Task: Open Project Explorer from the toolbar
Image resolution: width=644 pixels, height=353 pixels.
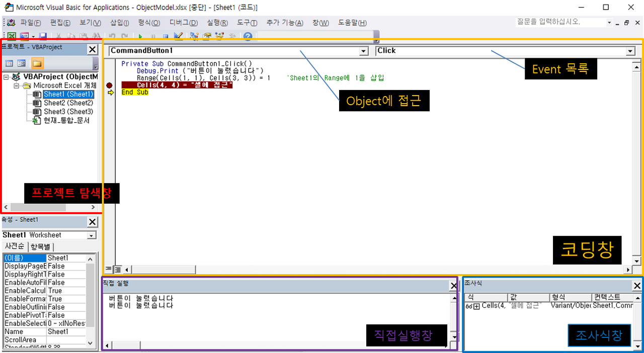Action: pos(194,36)
